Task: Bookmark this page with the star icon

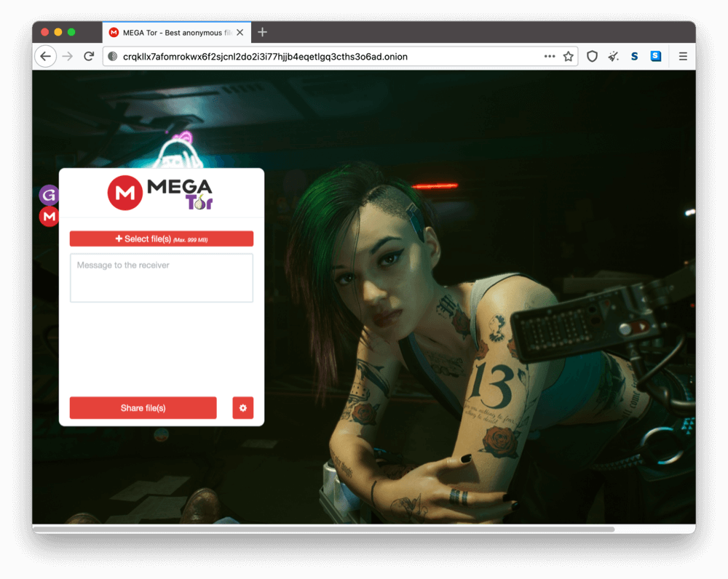Action: [568, 56]
